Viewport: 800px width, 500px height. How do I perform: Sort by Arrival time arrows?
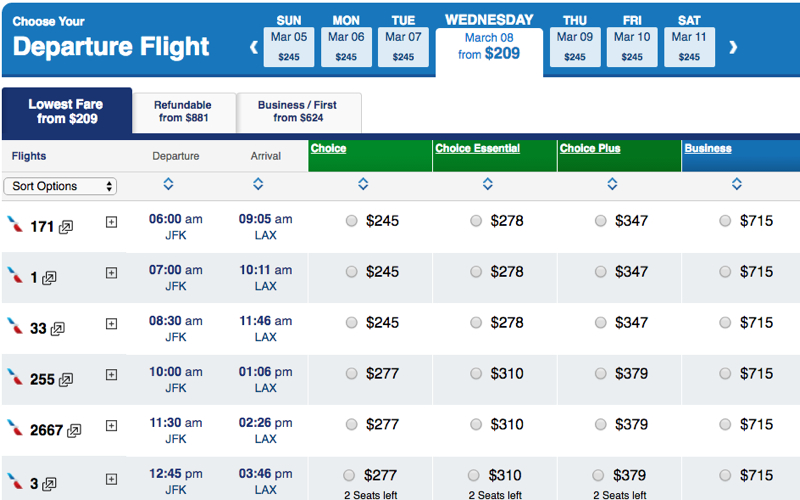coord(258,184)
